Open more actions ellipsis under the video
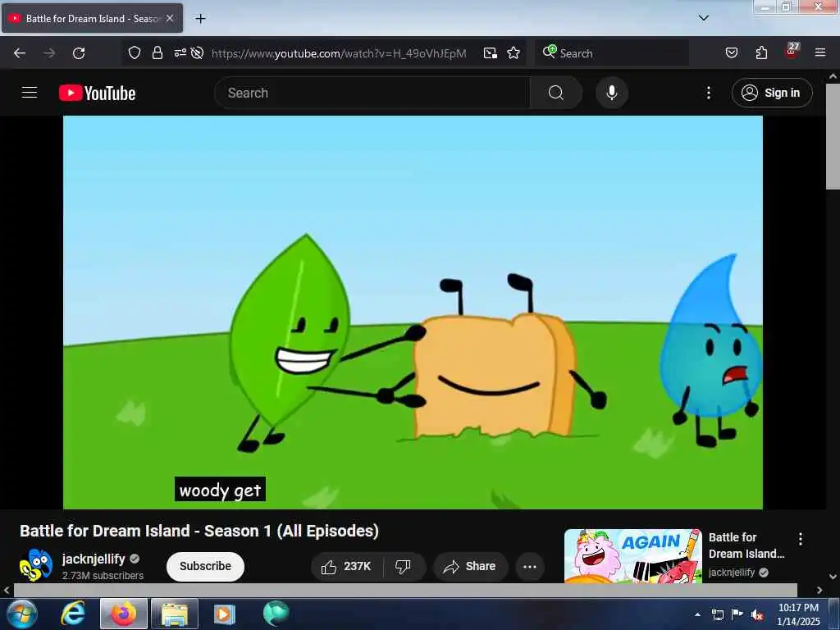 coord(530,567)
